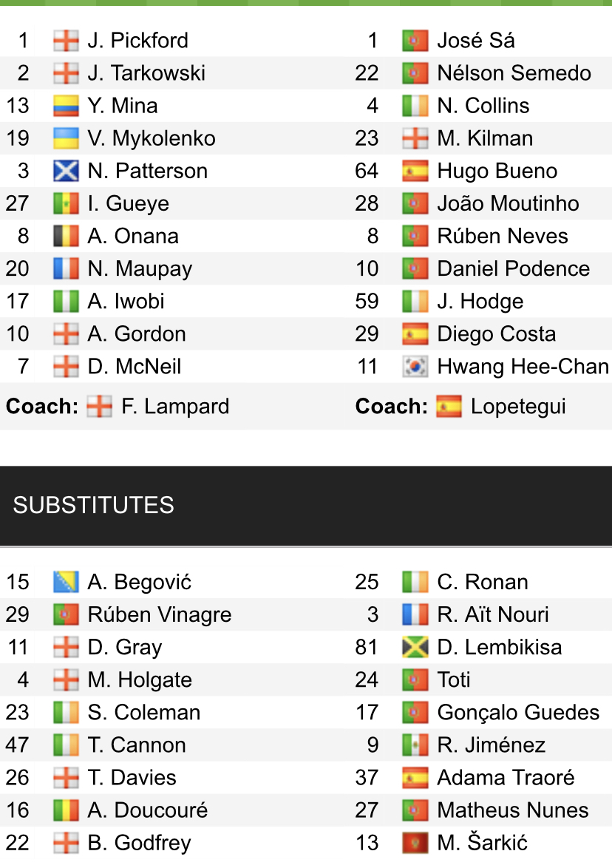612x868 pixels.
Task: Select N. Maupay from the lineup
Action: 140,268
